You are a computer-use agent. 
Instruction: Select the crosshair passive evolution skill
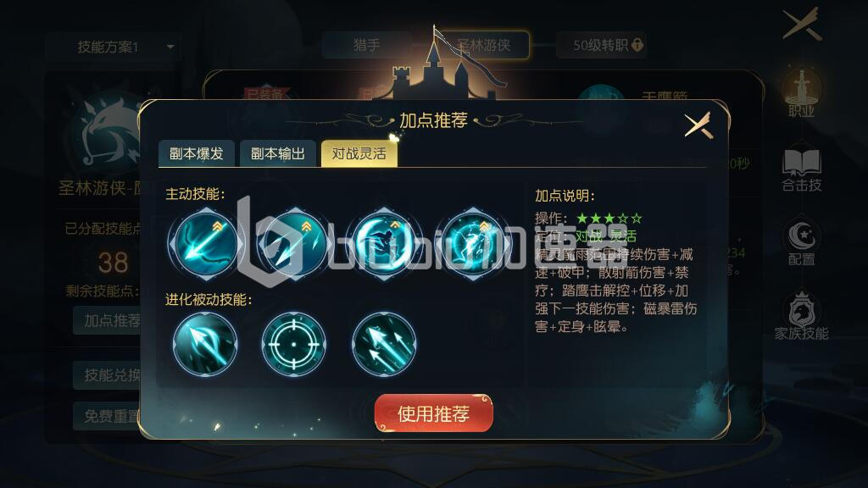[294, 344]
